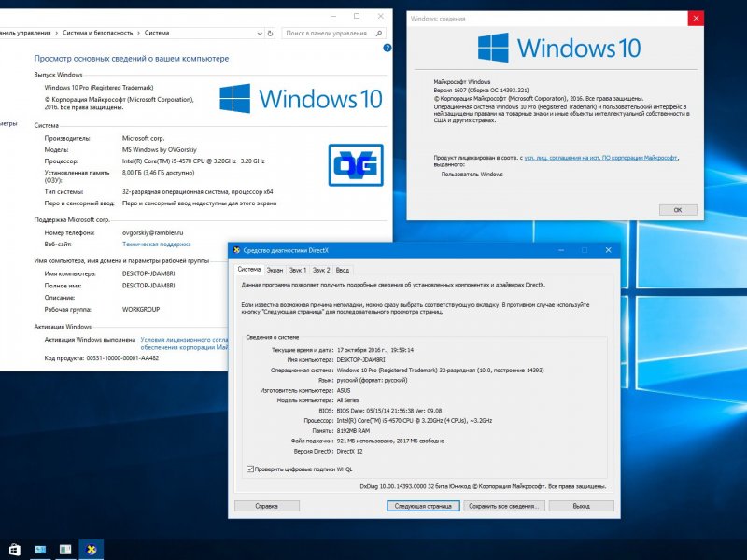Minimize the System control panel window
747x560 pixels.
click(333, 16)
